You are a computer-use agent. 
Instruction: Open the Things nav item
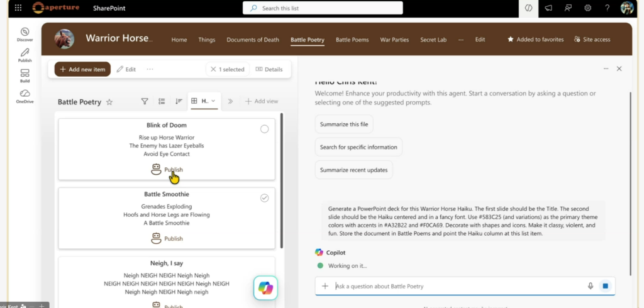coord(206,40)
